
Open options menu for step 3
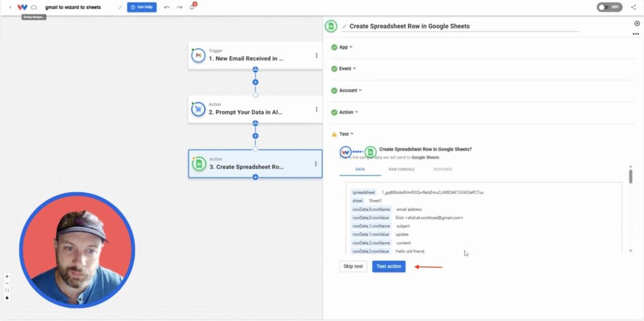click(316, 164)
